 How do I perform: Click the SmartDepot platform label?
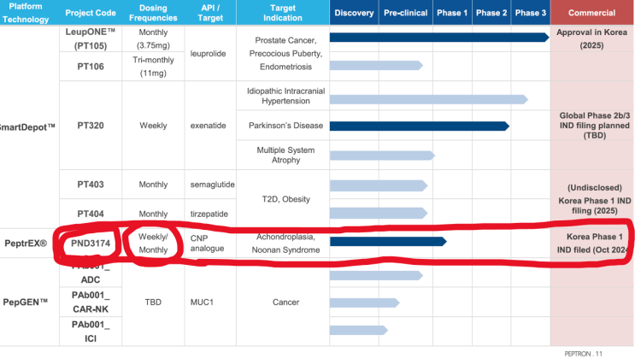point(27,127)
